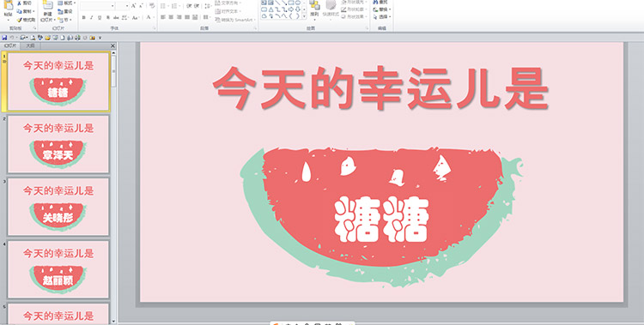Switch to the Outline (大纲) tab
Screen dimensions: 644x325
point(30,46)
